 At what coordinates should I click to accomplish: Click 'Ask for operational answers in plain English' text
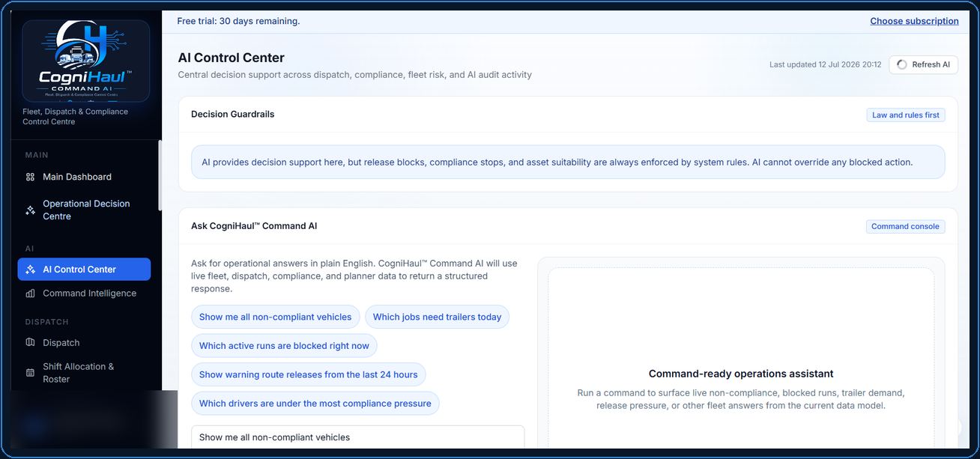pyautogui.click(x=354, y=276)
